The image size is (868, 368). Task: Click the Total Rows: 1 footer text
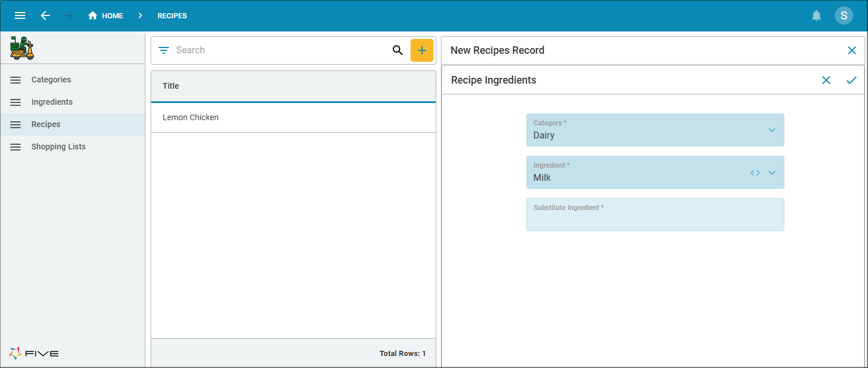(x=403, y=353)
